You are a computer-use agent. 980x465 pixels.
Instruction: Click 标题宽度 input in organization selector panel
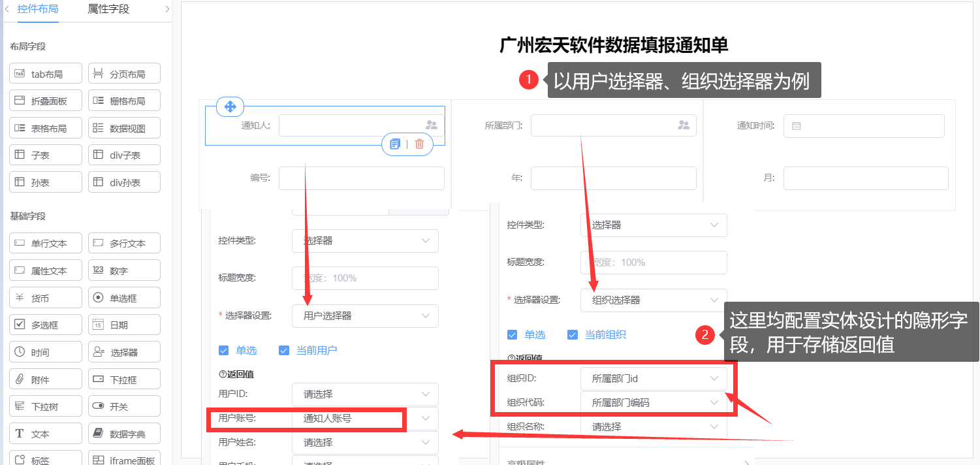(x=654, y=263)
